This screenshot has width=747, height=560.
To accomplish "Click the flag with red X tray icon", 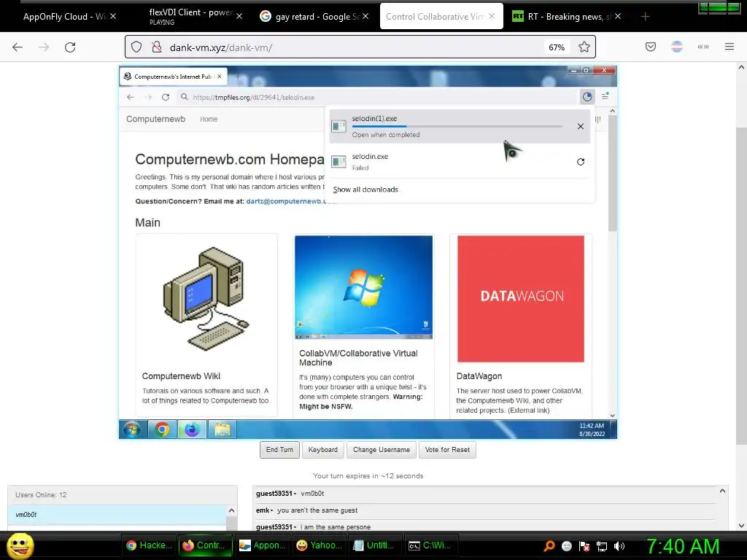I will pos(584,546).
